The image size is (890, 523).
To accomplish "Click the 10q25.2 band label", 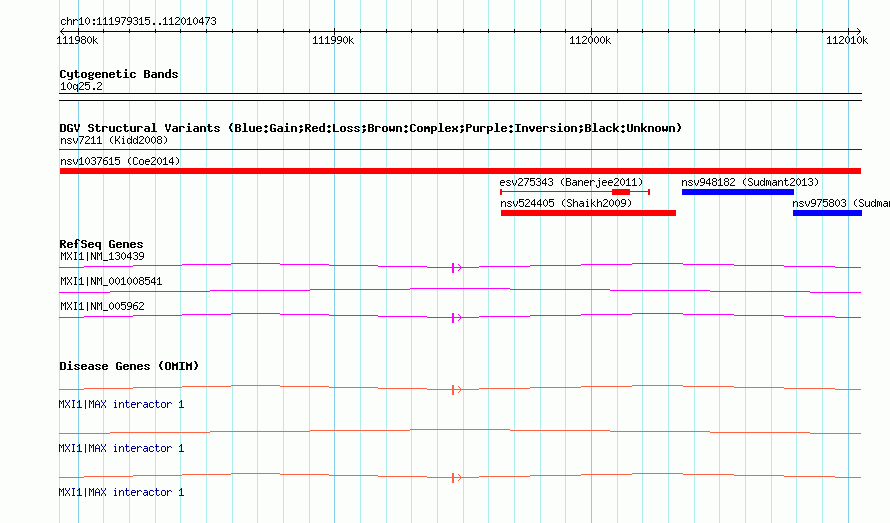I will click(x=81, y=86).
